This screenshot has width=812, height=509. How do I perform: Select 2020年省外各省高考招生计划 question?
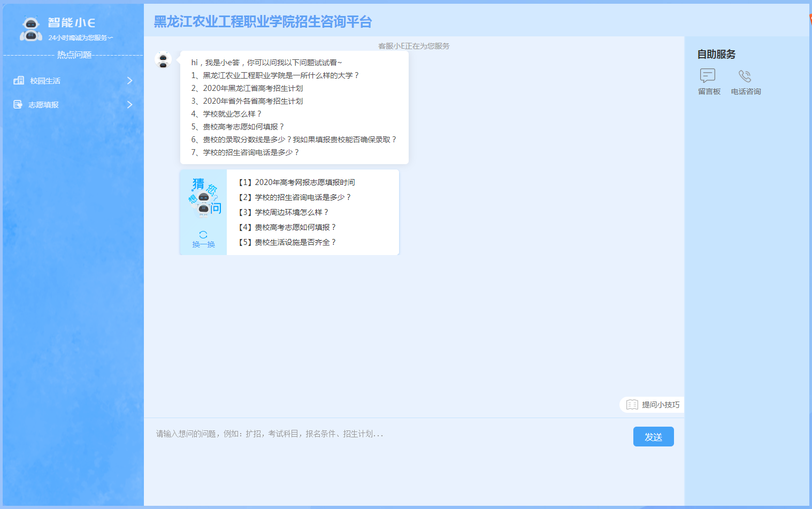[x=247, y=101]
